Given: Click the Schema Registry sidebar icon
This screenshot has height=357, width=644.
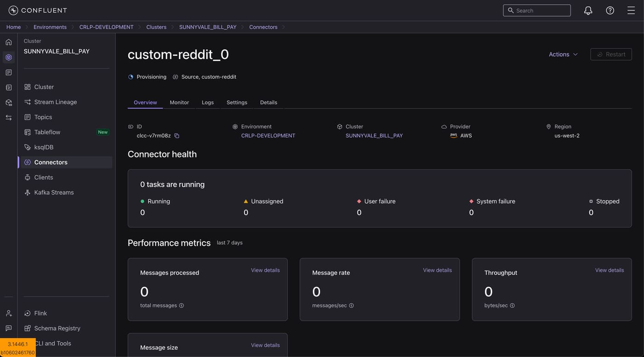Looking at the screenshot, I should coord(28,328).
